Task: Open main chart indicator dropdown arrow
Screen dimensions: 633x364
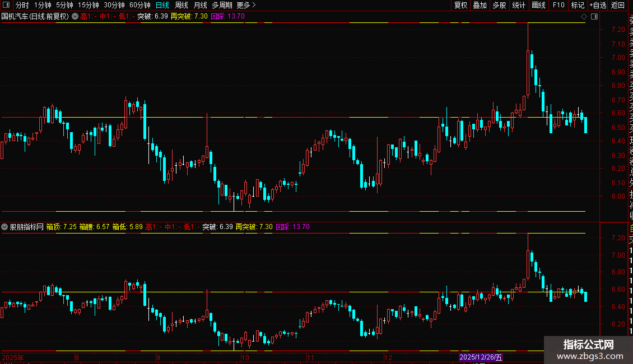Action: [75, 17]
